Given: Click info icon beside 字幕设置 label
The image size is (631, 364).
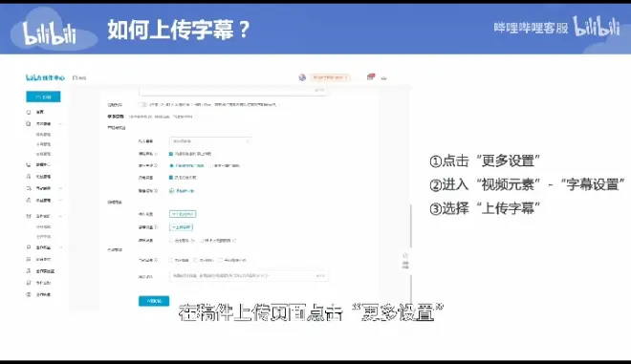Looking at the screenshot, I should pos(156,227).
